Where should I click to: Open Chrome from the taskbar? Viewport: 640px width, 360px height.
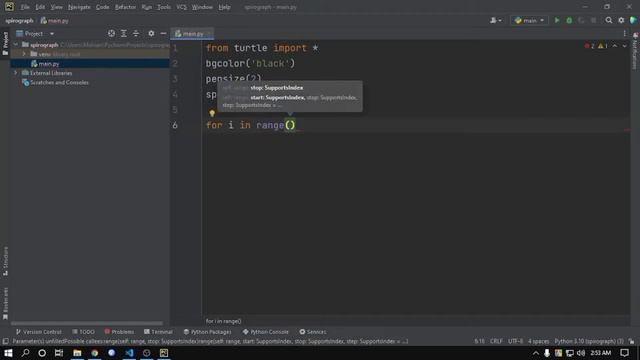tap(95, 353)
